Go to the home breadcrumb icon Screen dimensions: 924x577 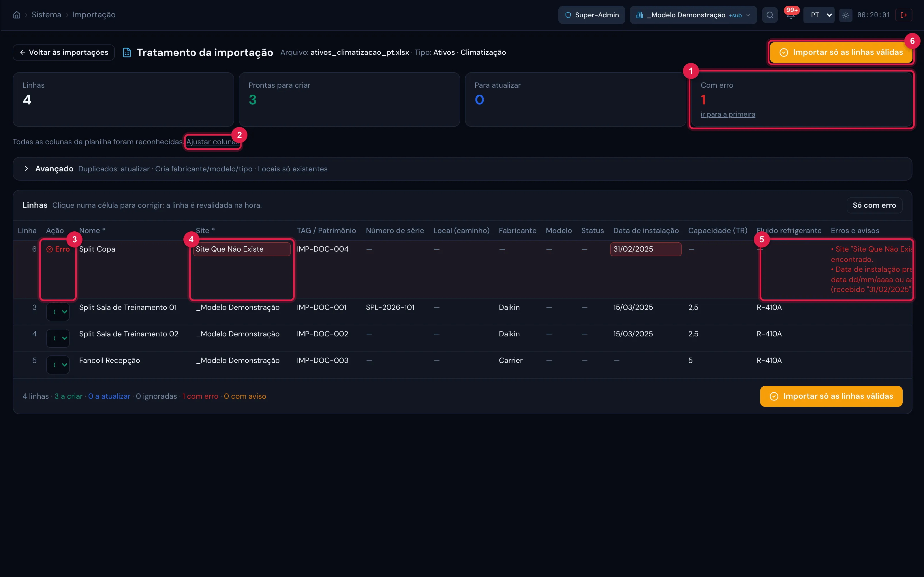click(x=17, y=15)
